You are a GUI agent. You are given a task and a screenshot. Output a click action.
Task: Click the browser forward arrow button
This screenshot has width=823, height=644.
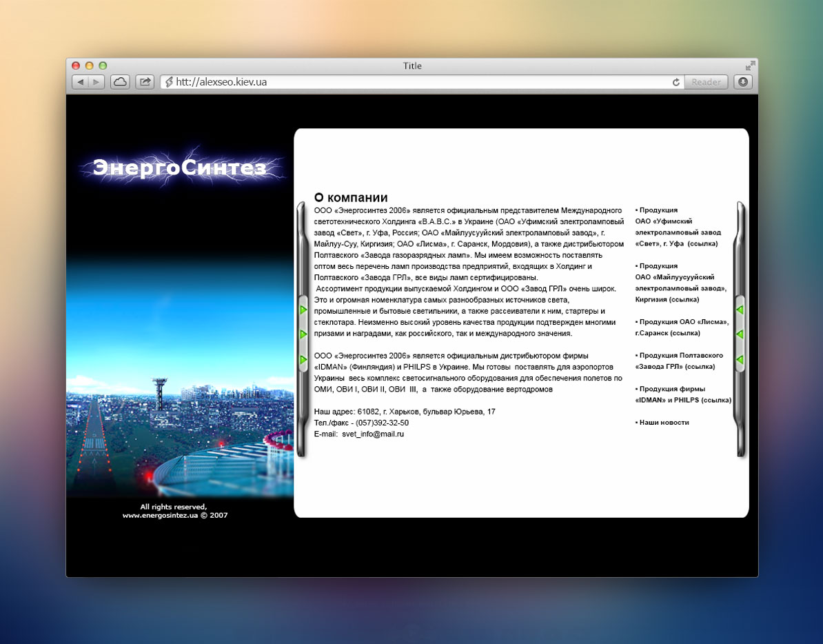pos(96,82)
